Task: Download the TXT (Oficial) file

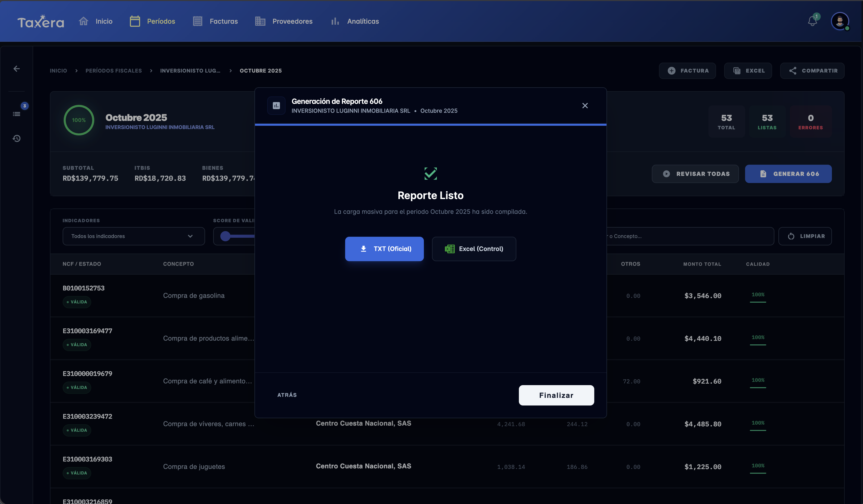Action: pos(384,249)
